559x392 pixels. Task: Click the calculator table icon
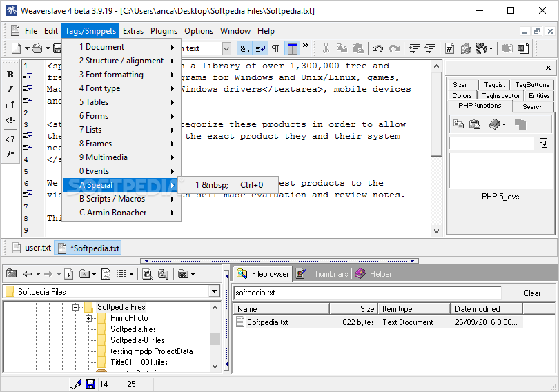click(292, 48)
